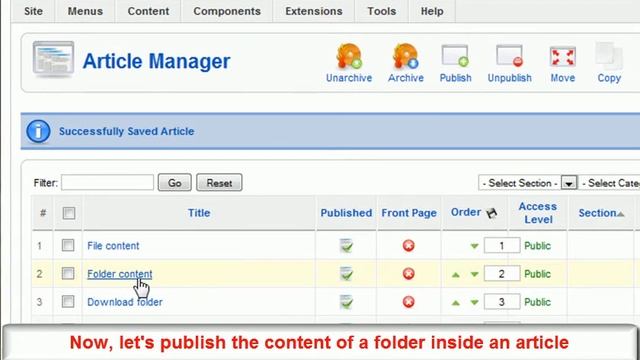Toggle published status of Folder content
Image resolution: width=640 pixels, height=360 pixels.
click(346, 273)
